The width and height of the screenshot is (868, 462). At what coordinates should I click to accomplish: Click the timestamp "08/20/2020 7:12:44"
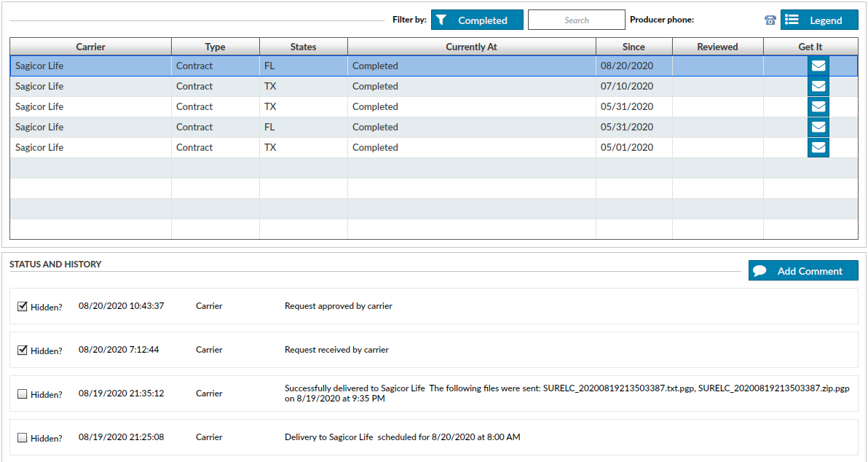click(x=119, y=350)
